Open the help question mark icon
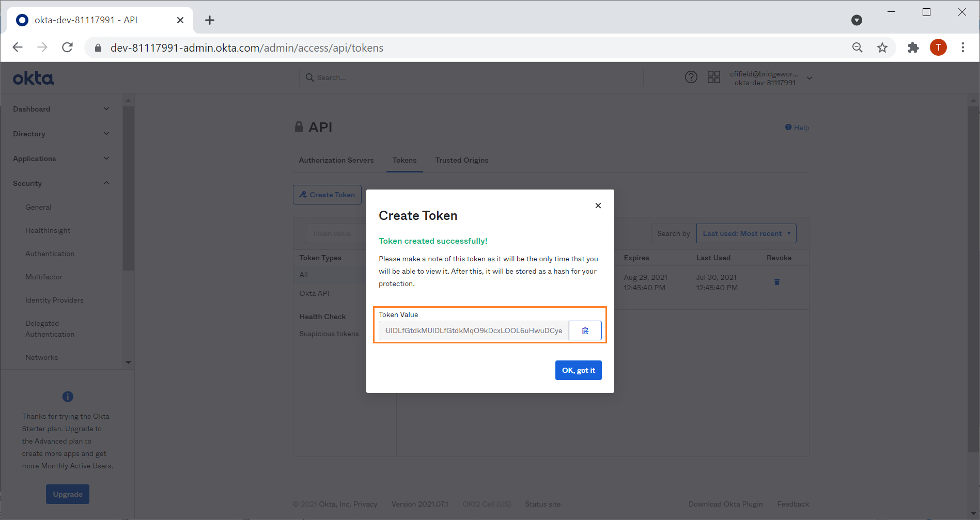Viewport: 980px width, 520px height. 691,77
